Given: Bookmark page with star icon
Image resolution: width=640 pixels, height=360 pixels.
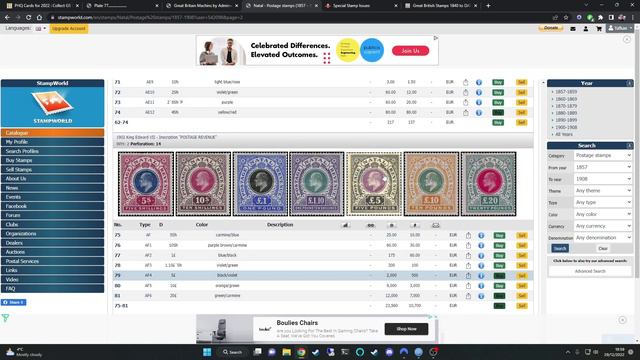Looking at the screenshot, I should click(566, 18).
